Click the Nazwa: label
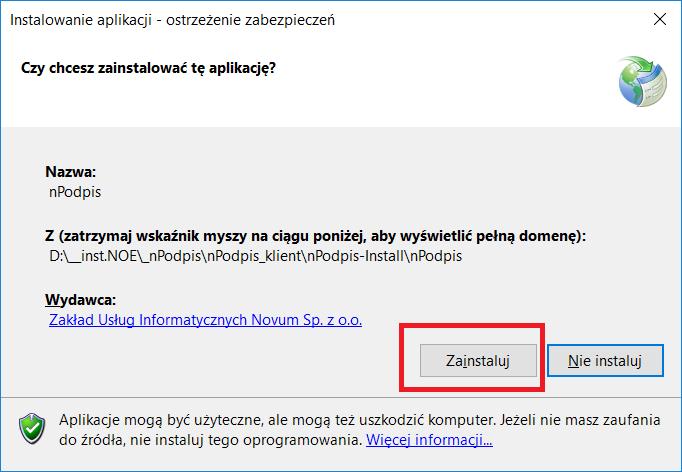The width and height of the screenshot is (682, 472). [x=70, y=172]
